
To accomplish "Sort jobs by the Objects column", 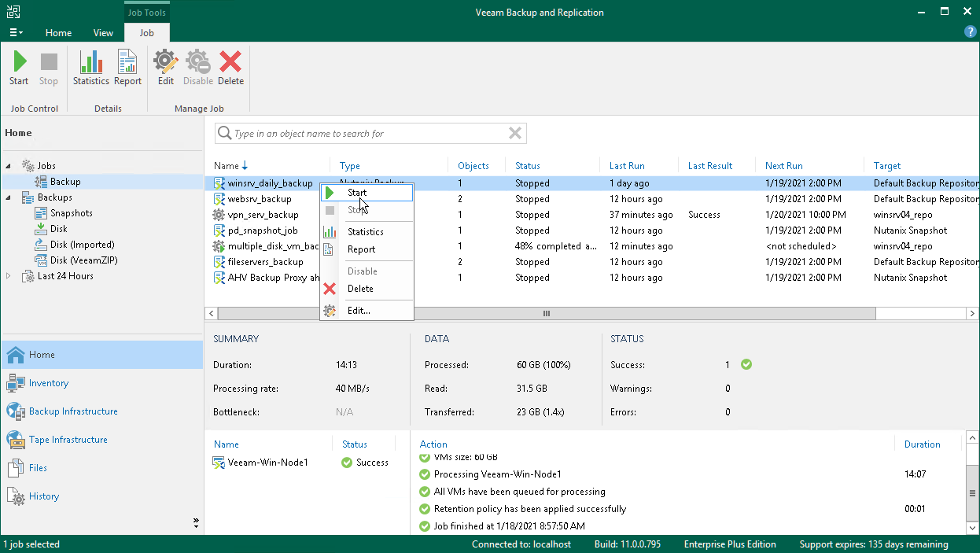I will tap(473, 166).
